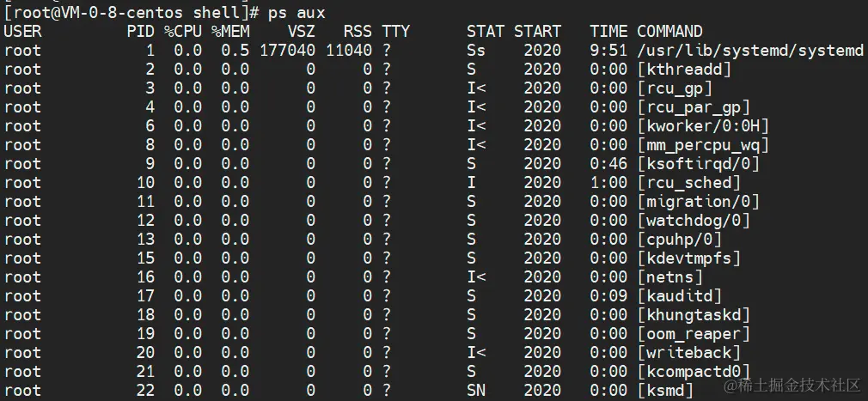Click the 'I<' STAT value in netns row
868x401 pixels.
476,277
